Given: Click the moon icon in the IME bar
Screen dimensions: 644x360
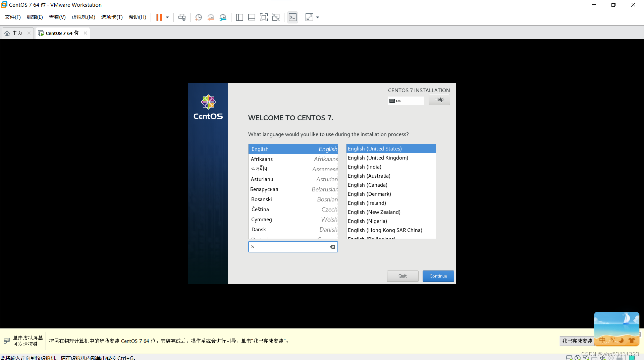Looking at the screenshot, I should [x=621, y=340].
